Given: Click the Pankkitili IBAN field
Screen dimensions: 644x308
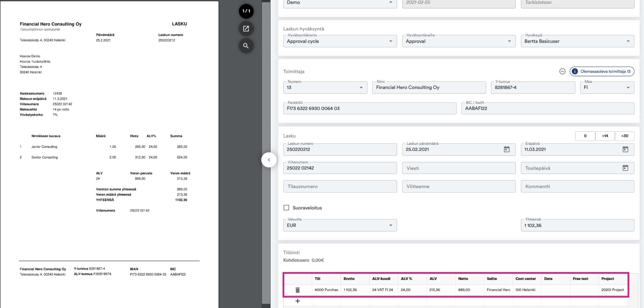Looking at the screenshot, I should click(370, 108).
